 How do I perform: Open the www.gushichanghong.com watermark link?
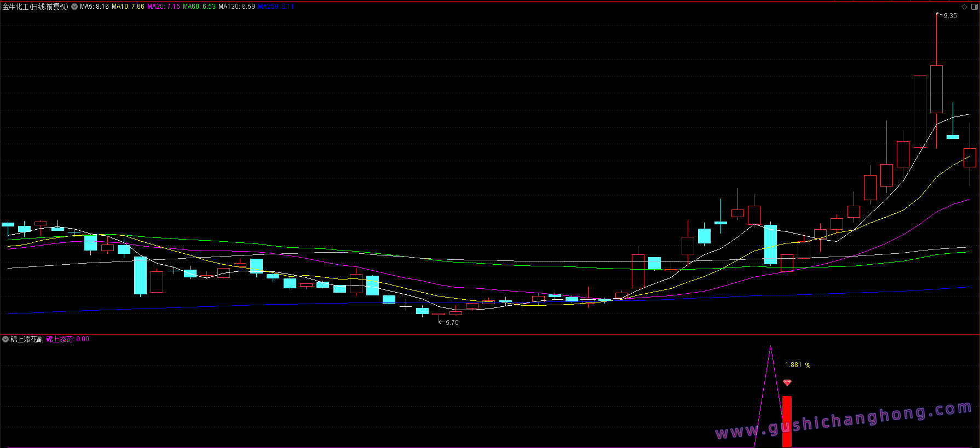[x=843, y=421]
